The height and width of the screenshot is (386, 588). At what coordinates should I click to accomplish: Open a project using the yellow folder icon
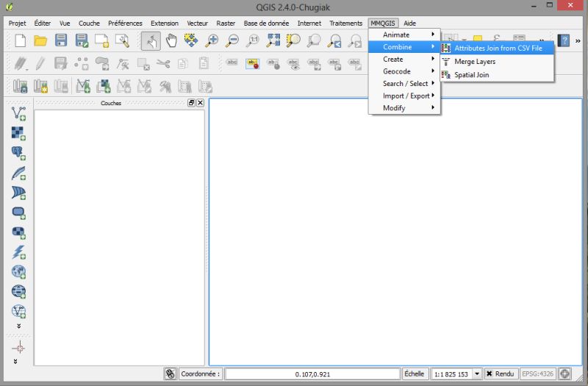coord(40,40)
